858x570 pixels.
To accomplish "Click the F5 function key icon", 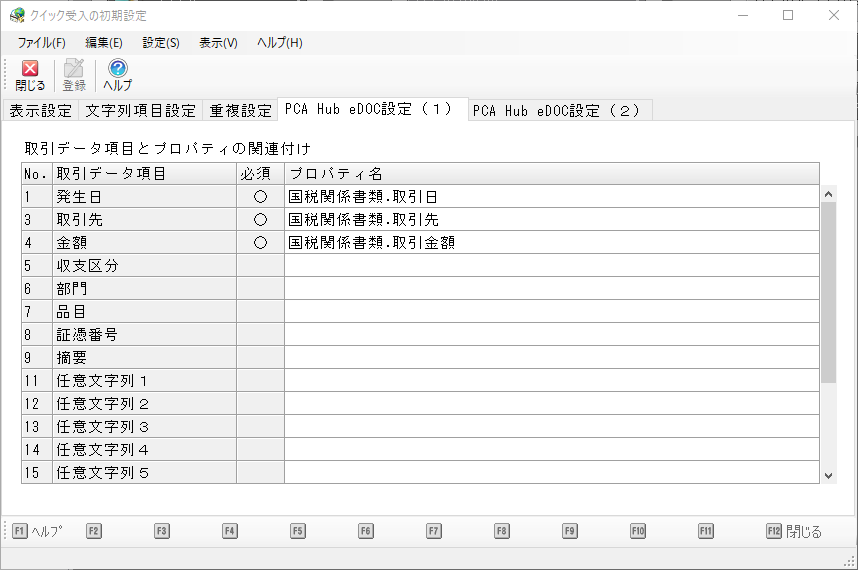I will pyautogui.click(x=297, y=531).
